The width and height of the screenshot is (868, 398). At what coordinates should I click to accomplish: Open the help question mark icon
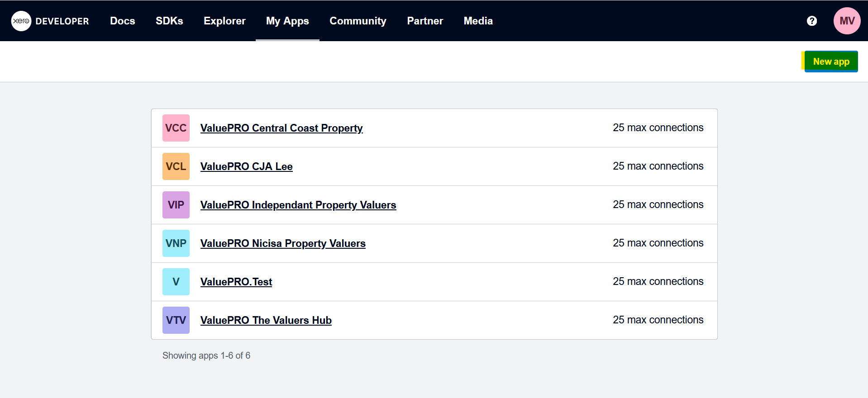tap(811, 21)
